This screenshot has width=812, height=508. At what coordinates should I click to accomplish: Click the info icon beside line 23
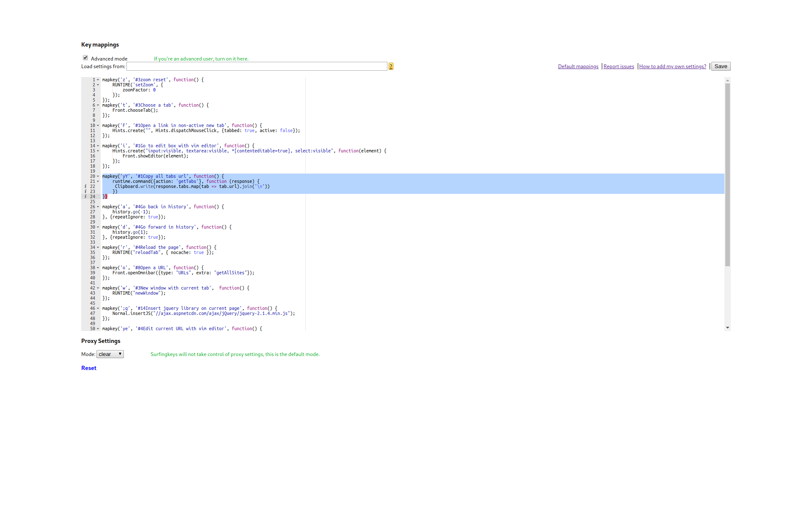(x=85, y=191)
